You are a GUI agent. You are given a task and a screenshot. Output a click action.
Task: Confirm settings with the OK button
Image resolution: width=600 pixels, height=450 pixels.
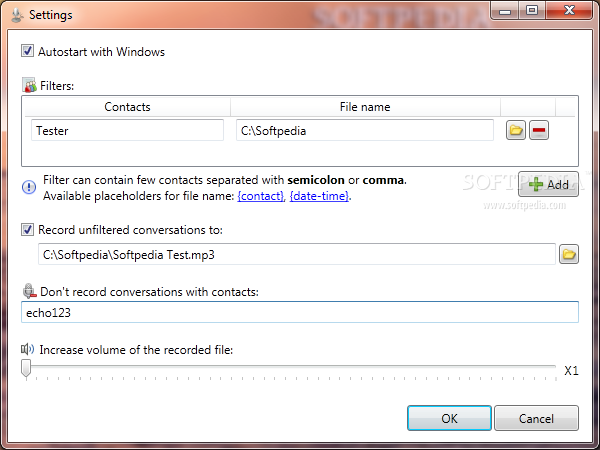pyautogui.click(x=449, y=418)
